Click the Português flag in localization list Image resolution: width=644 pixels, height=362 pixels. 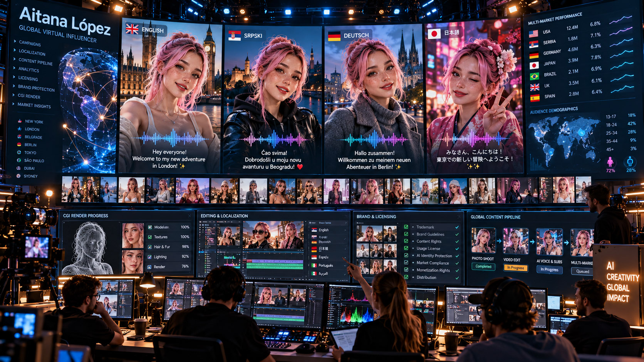coord(314,265)
